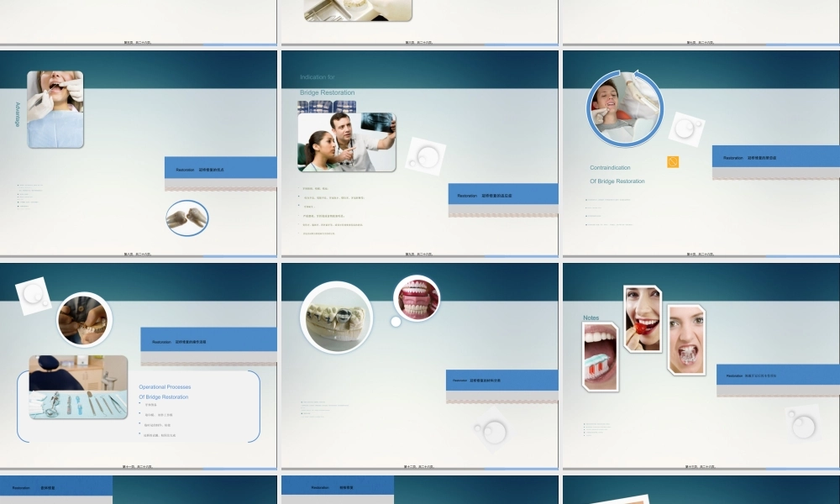Select the magnifier icon on Operational Processes slide
This screenshot has height=504, width=840.
[x=34, y=296]
